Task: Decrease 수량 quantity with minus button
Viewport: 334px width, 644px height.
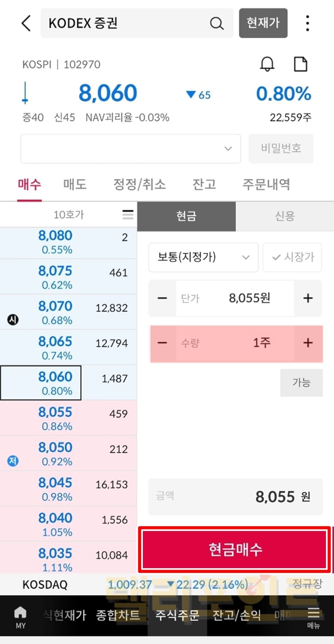Action: [162, 343]
